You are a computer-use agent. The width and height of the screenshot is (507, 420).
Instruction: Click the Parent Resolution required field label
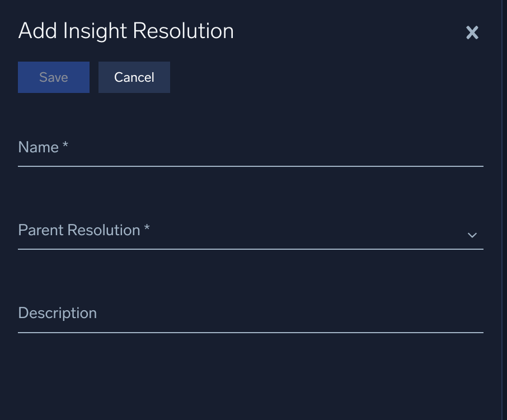point(82,230)
